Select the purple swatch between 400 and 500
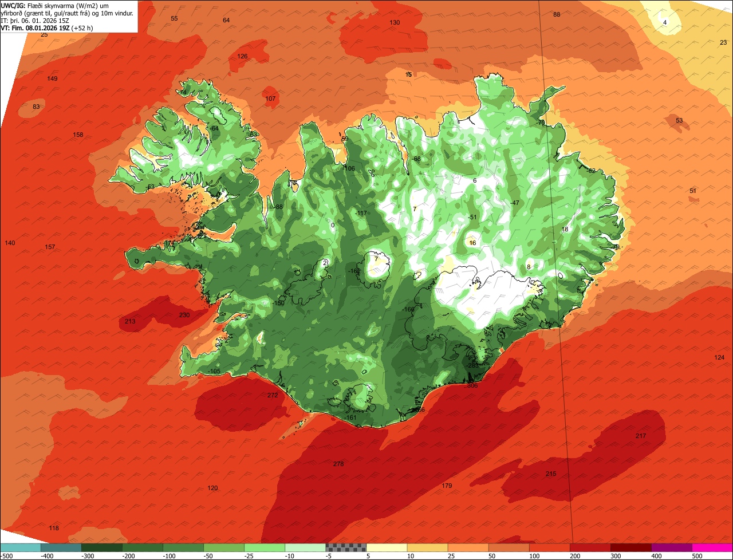Screen dimensions: 733x560 tap(671, 547)
